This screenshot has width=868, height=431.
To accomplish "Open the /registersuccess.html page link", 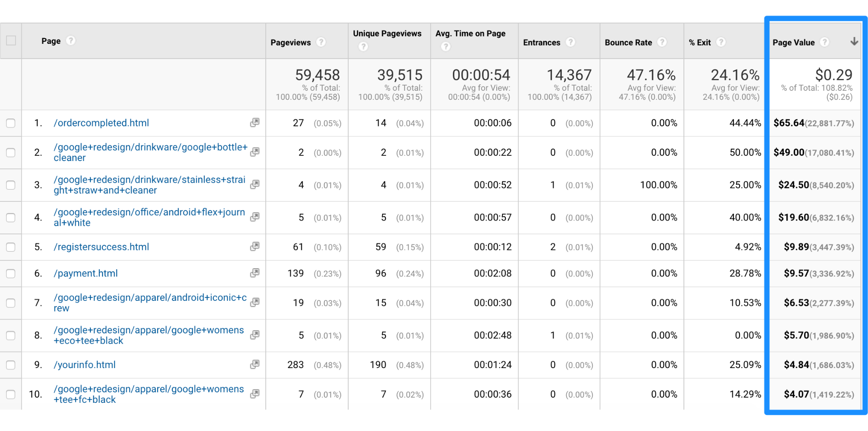I will [101, 247].
